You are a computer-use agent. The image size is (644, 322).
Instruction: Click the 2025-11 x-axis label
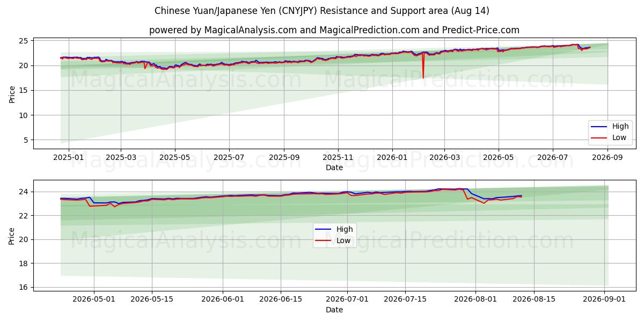tap(338, 158)
